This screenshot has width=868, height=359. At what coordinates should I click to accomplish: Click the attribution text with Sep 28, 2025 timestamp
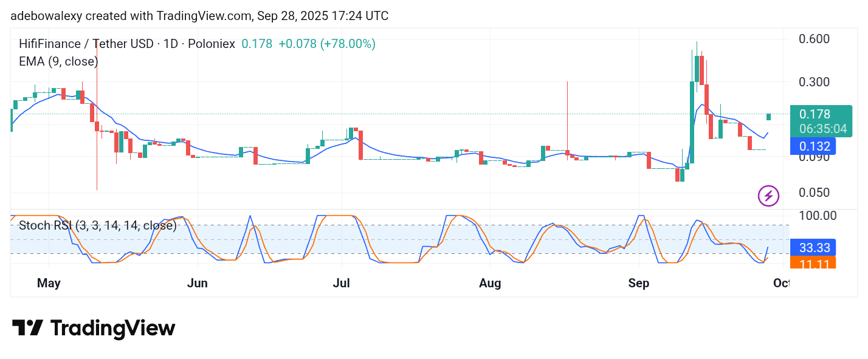click(x=199, y=16)
